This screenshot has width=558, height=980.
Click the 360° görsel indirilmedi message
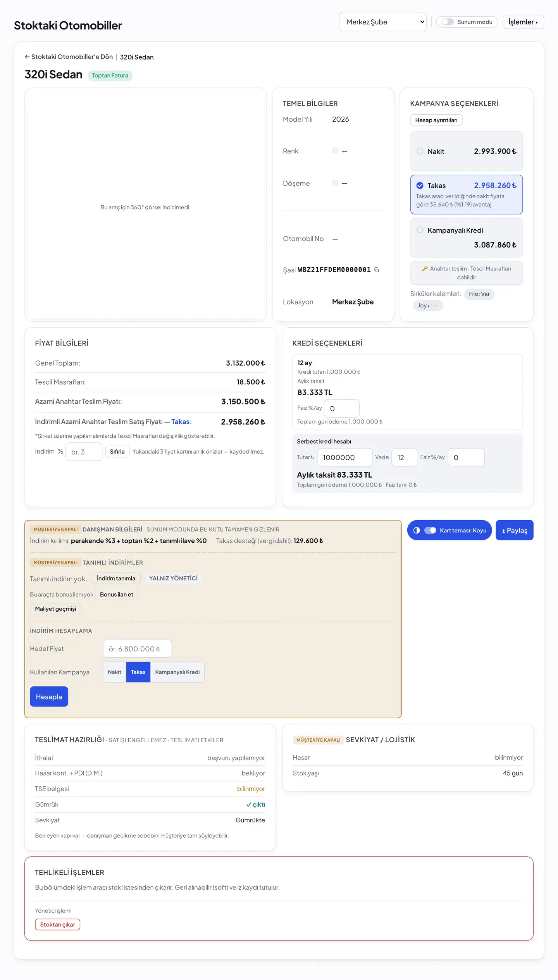pyautogui.click(x=145, y=207)
